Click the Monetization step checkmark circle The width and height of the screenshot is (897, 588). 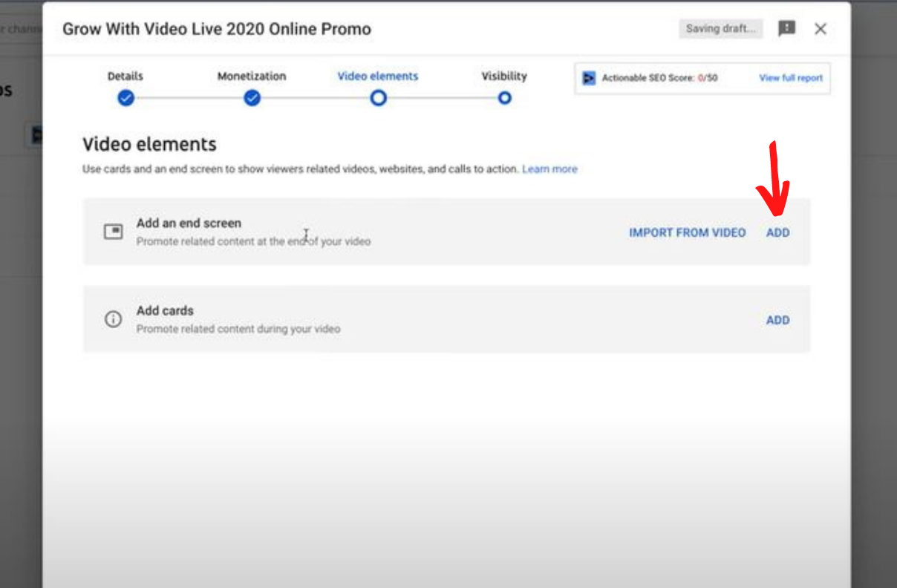point(252,98)
